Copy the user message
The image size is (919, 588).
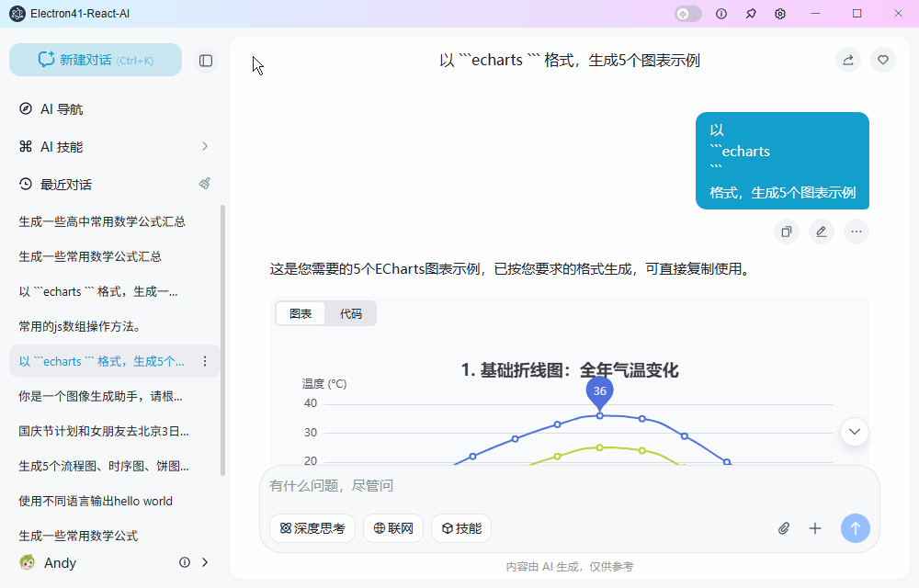click(787, 232)
